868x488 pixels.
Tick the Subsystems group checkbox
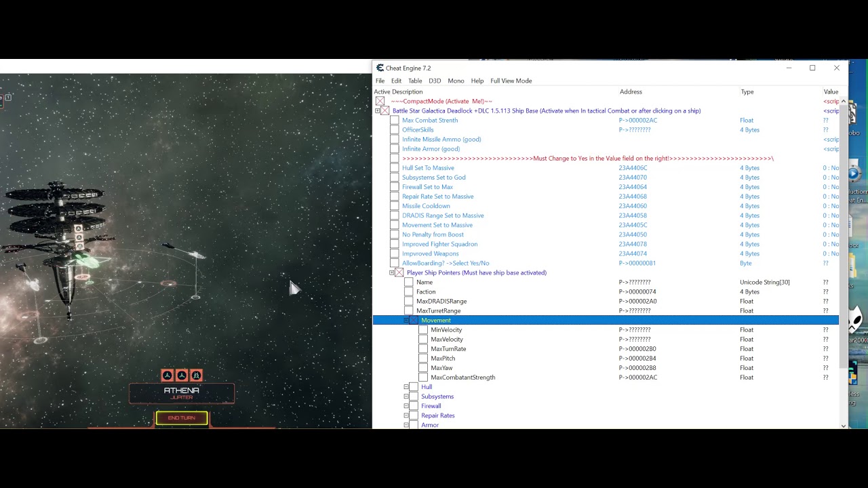[x=414, y=396]
